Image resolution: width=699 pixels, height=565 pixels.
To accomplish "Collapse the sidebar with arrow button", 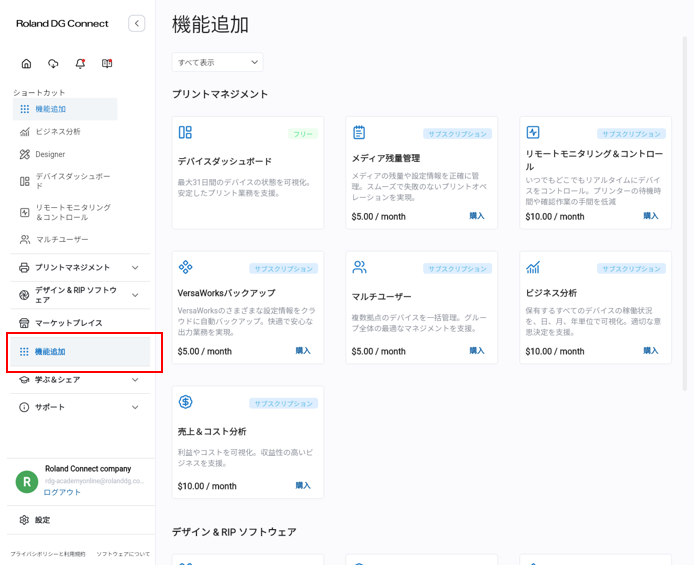I will [137, 23].
